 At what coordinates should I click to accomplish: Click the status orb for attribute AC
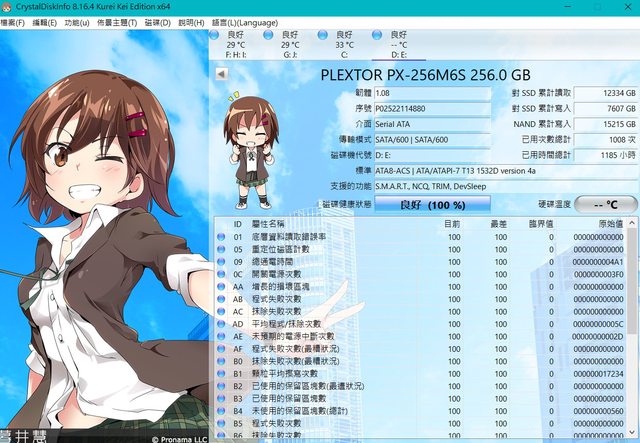coord(221,312)
